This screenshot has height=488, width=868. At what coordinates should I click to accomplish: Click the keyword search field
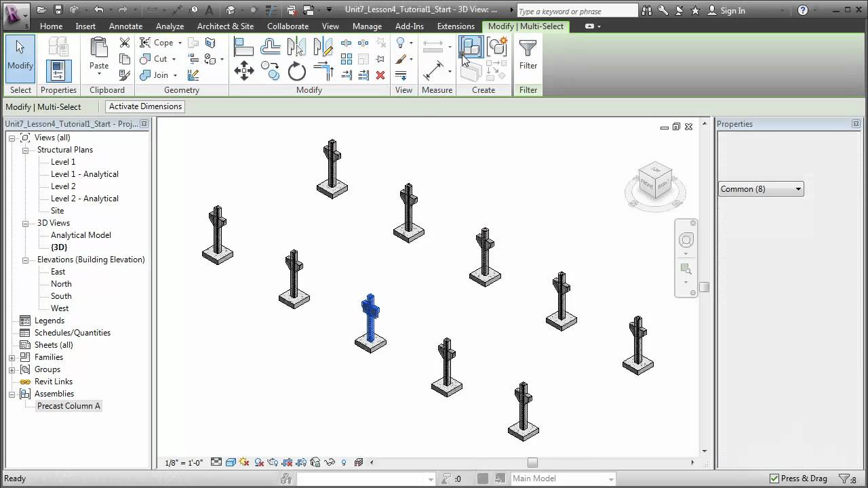577,10
